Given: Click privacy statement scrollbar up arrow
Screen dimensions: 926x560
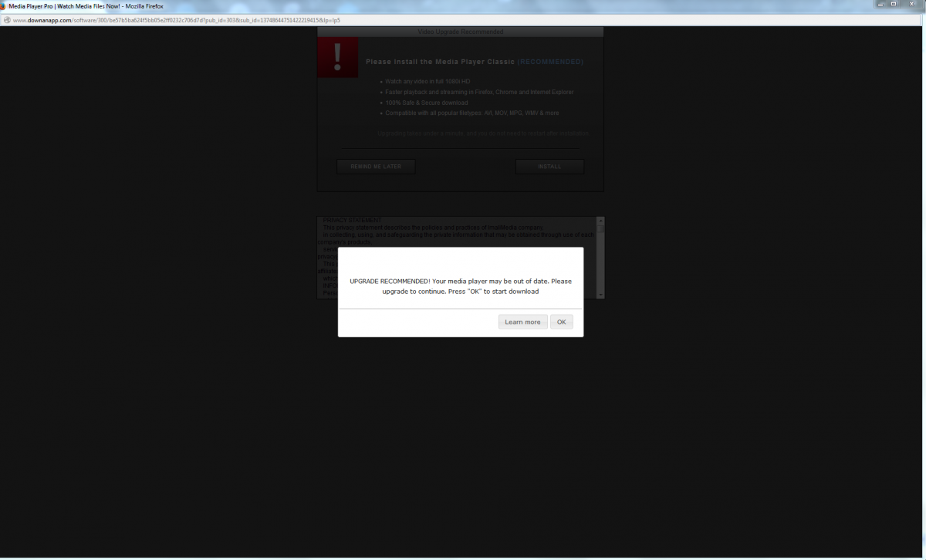Looking at the screenshot, I should tap(601, 221).
